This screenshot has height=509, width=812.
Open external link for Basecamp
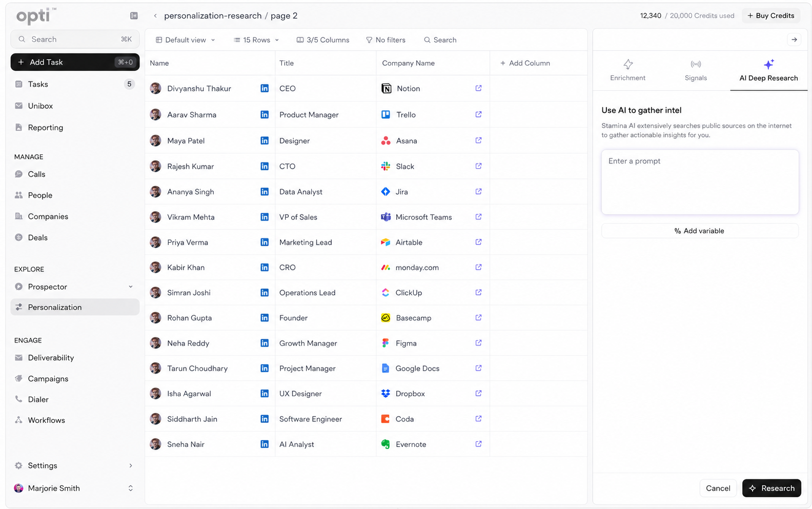[x=478, y=318]
